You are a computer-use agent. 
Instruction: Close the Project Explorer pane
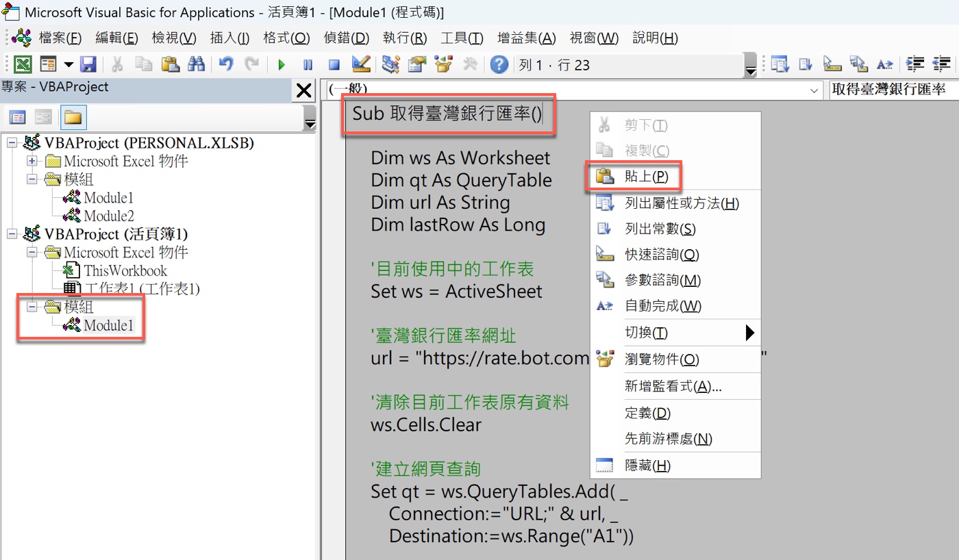(x=302, y=90)
